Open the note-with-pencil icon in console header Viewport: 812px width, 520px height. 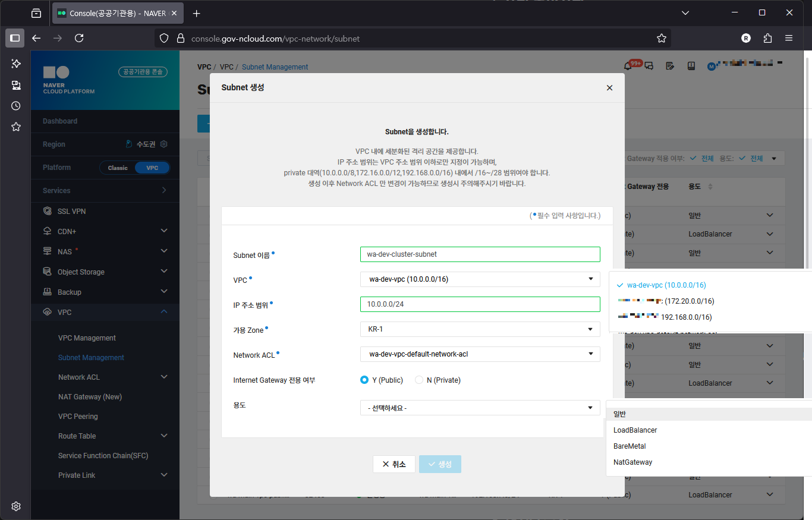(x=670, y=66)
